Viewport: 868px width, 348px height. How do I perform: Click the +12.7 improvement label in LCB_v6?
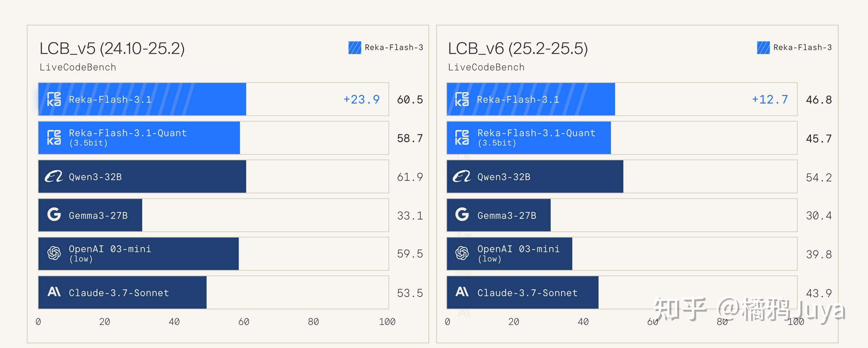coord(770,99)
